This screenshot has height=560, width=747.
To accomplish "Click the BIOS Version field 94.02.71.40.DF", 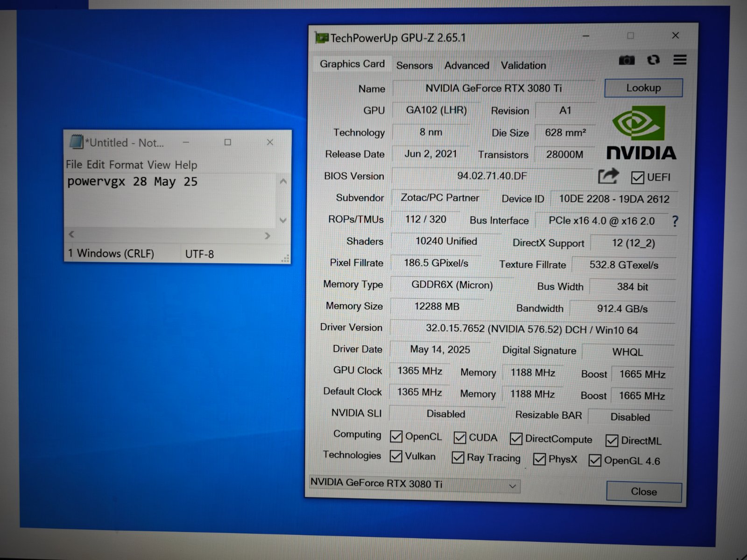I will [492, 176].
